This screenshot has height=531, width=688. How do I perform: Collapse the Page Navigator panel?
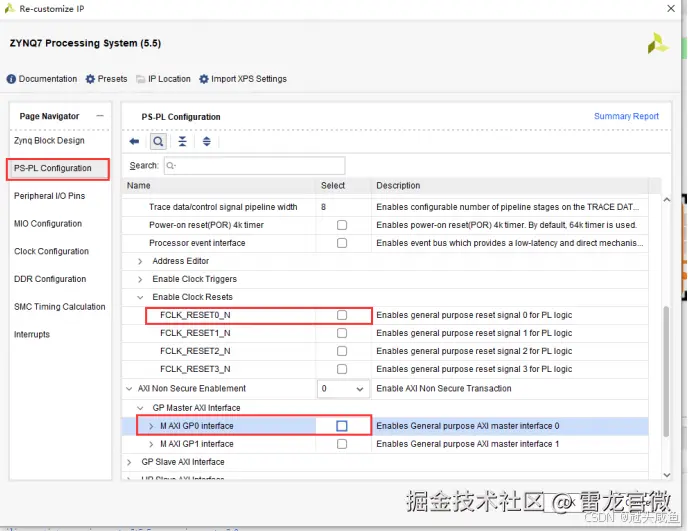(x=100, y=116)
